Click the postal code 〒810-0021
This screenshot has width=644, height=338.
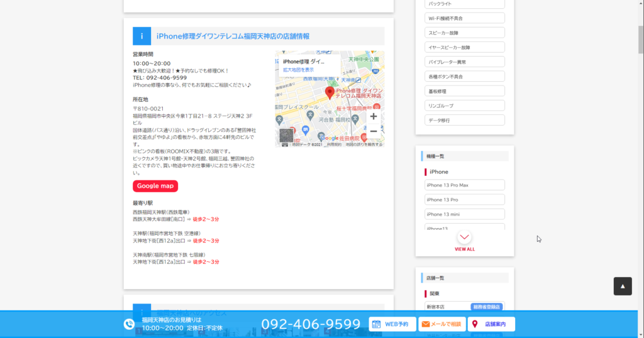click(148, 109)
